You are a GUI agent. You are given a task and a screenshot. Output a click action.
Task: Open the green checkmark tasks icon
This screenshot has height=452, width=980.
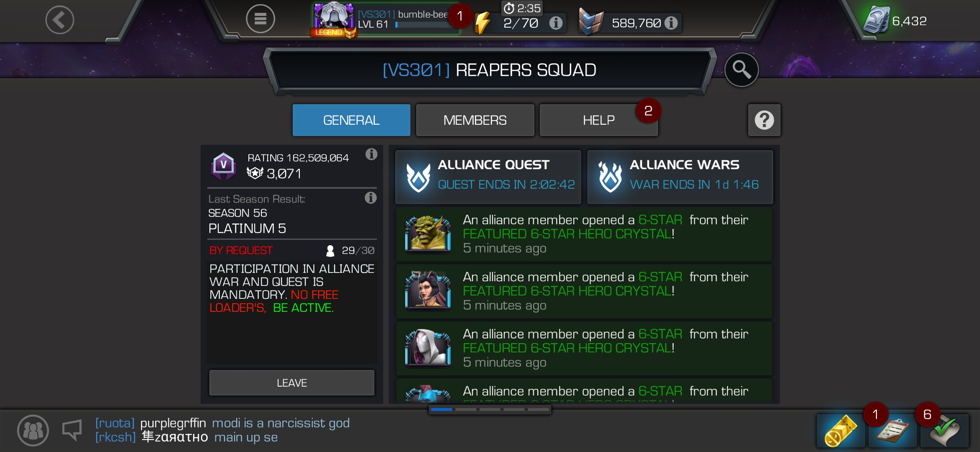click(944, 431)
